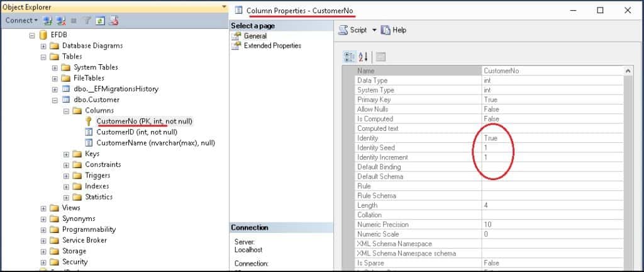644x272 pixels.
Task: Collapse the EFDB database node
Action: [32, 35]
